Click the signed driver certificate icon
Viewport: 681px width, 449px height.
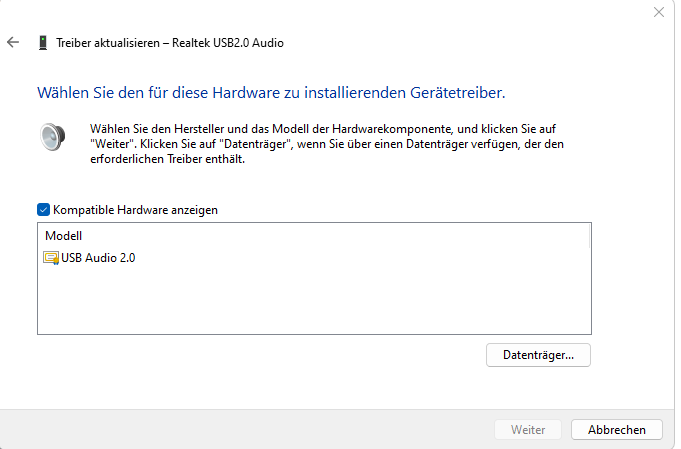click(x=51, y=258)
